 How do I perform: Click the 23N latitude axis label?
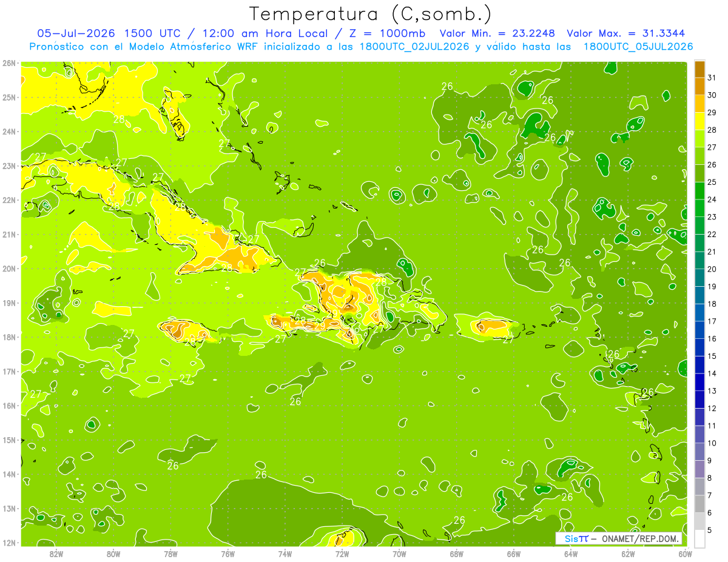tap(9, 166)
